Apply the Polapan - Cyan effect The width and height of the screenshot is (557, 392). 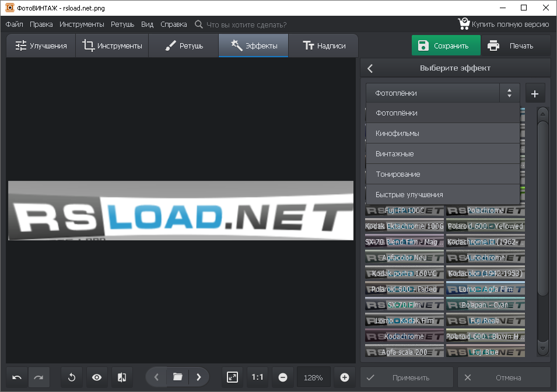tap(486, 304)
